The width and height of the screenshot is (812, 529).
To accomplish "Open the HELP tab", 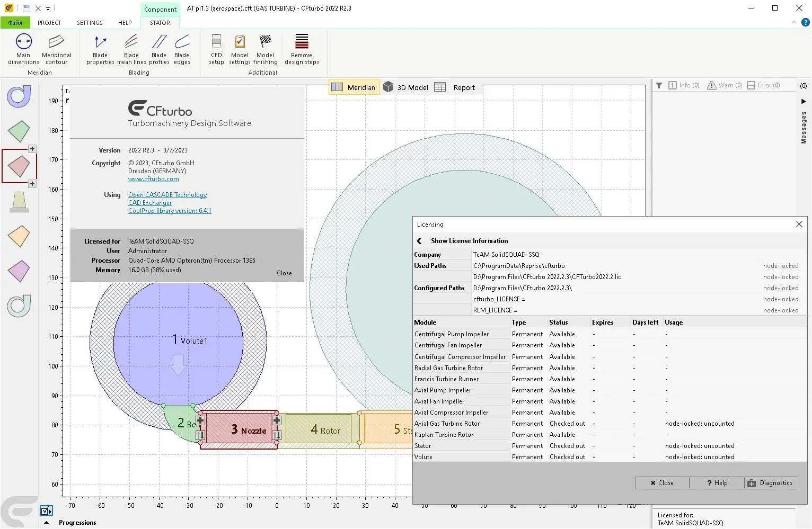I will click(125, 23).
